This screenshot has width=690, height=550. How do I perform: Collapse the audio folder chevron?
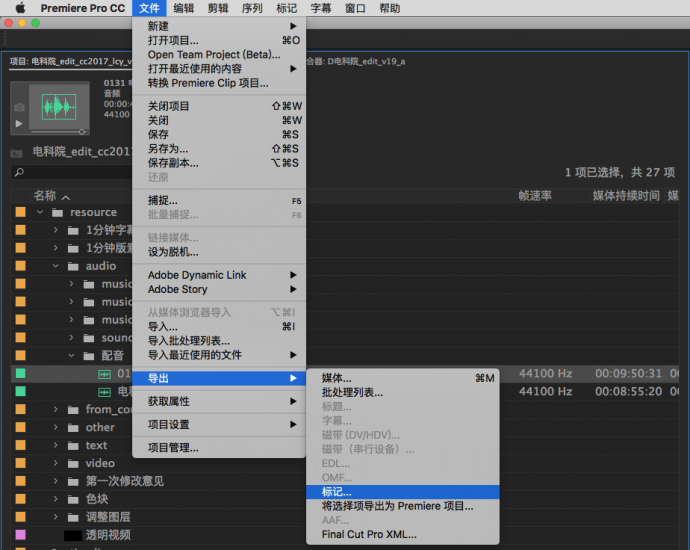point(56,266)
